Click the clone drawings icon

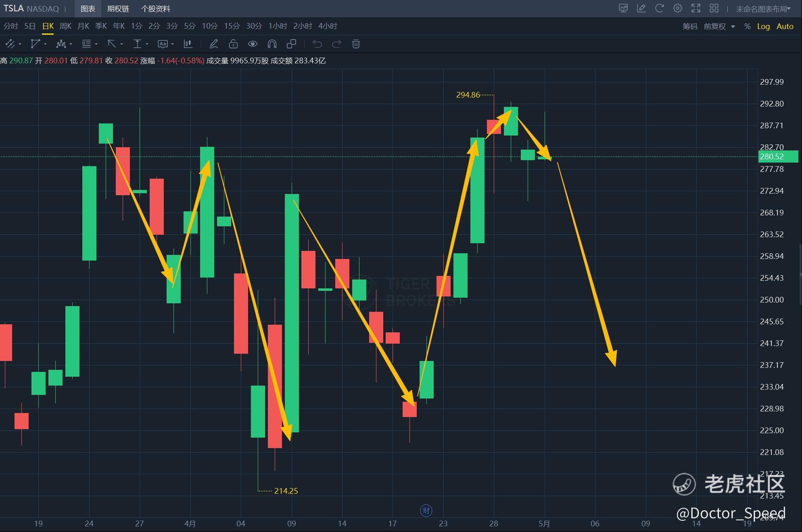291,44
